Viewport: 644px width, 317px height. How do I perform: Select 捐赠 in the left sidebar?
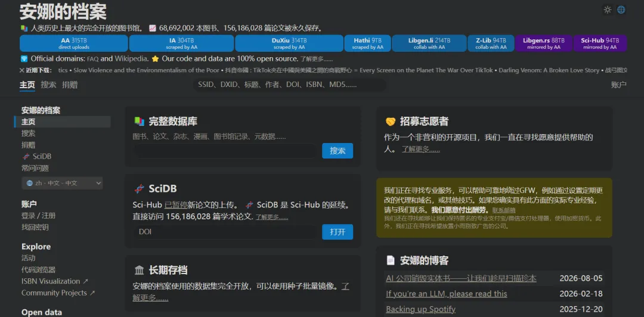(29, 145)
